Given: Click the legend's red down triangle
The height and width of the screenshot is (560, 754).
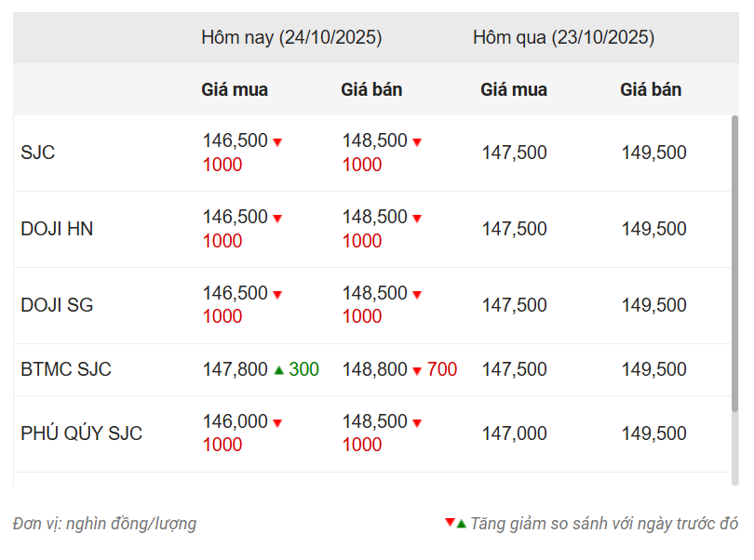Looking at the screenshot, I should tap(450, 523).
